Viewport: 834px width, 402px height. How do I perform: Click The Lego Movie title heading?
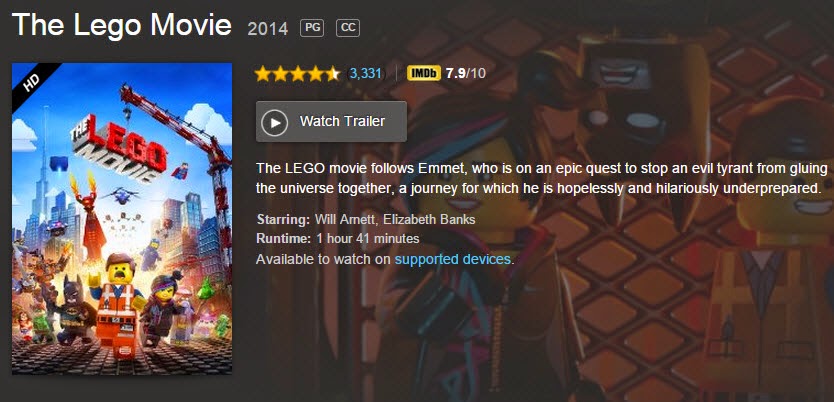point(121,25)
